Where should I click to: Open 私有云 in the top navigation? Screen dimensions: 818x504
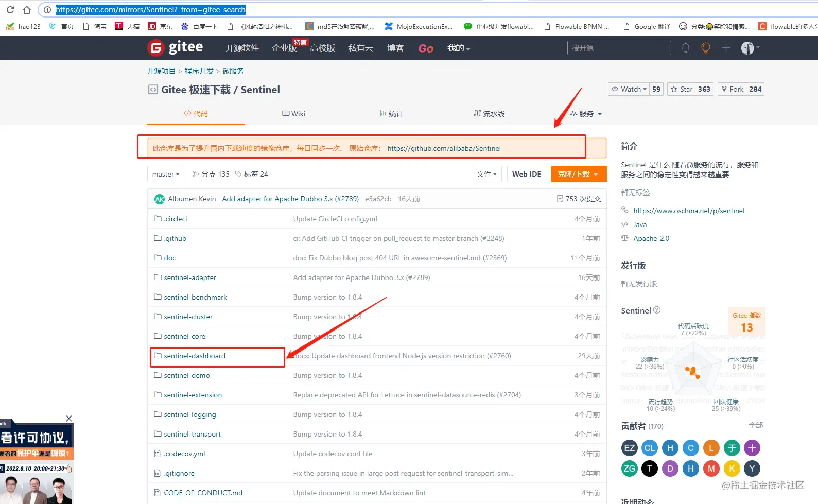click(360, 48)
